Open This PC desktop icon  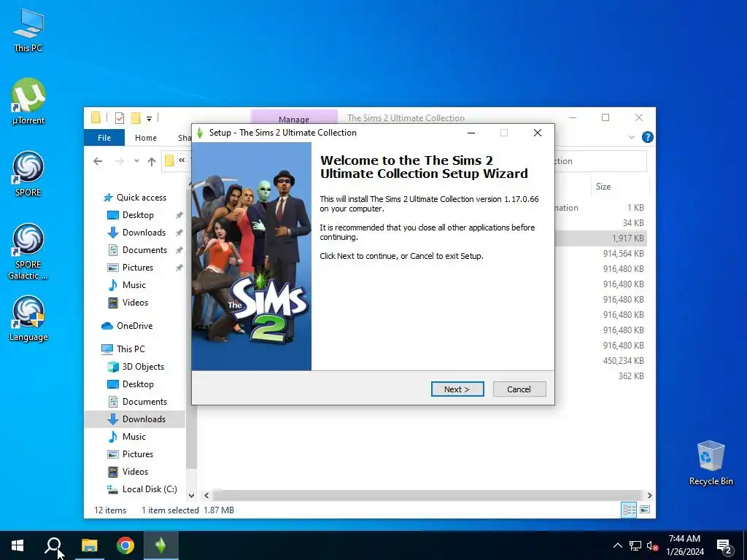coord(28,29)
